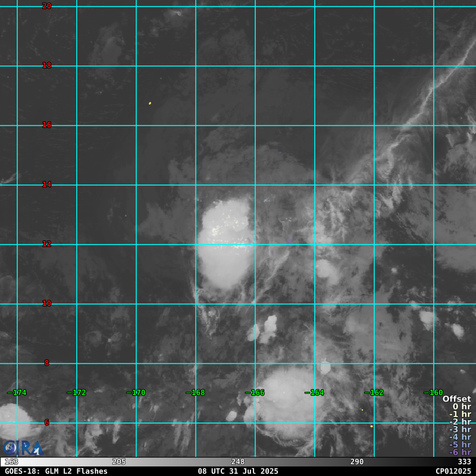Select the '-1 hr' offset legend entry

pyautogui.click(x=459, y=415)
